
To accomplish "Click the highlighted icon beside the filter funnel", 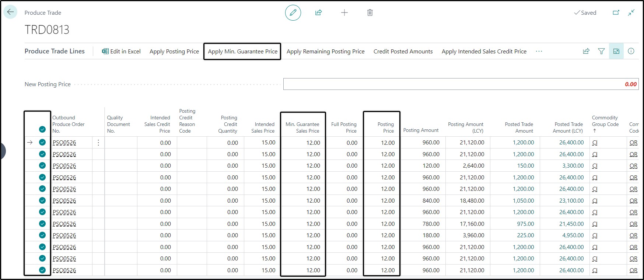I will coord(616,51).
